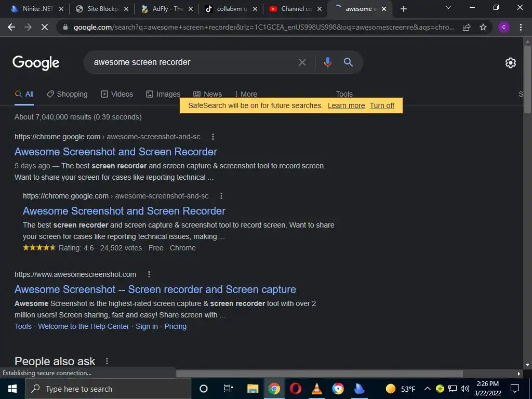This screenshot has height=399, width=532.
Task: Open search Tools
Action: [x=344, y=94]
